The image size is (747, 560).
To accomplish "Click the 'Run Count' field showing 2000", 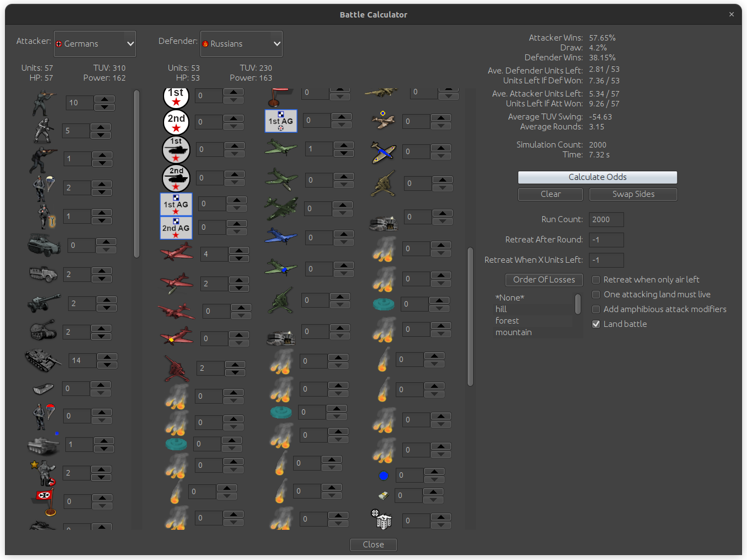I will pos(606,219).
